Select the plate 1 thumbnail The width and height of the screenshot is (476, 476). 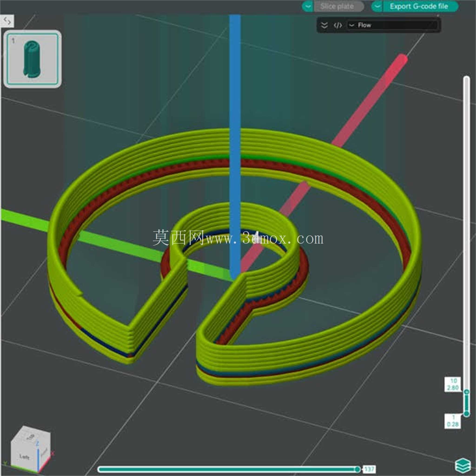(33, 59)
